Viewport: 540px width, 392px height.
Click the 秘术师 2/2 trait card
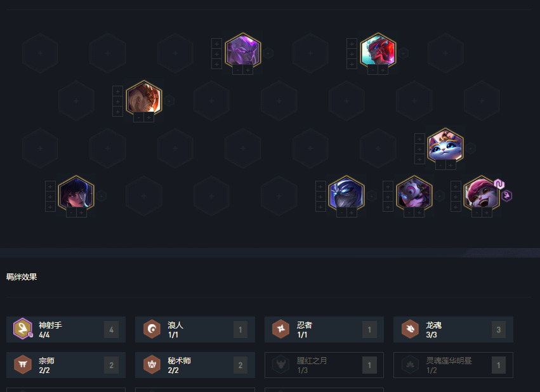pyautogui.click(x=195, y=365)
